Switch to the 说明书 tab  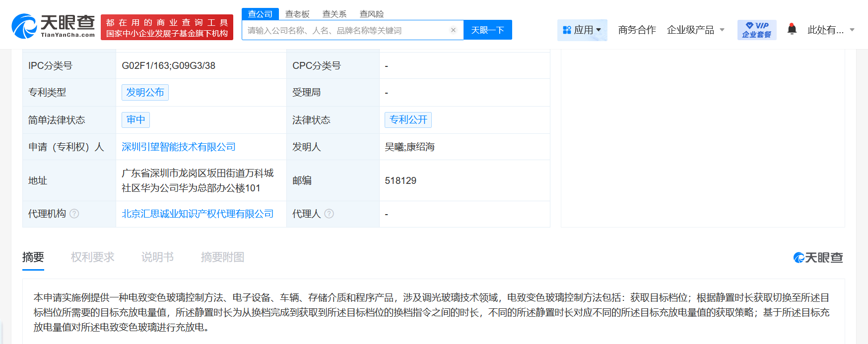pos(157,257)
